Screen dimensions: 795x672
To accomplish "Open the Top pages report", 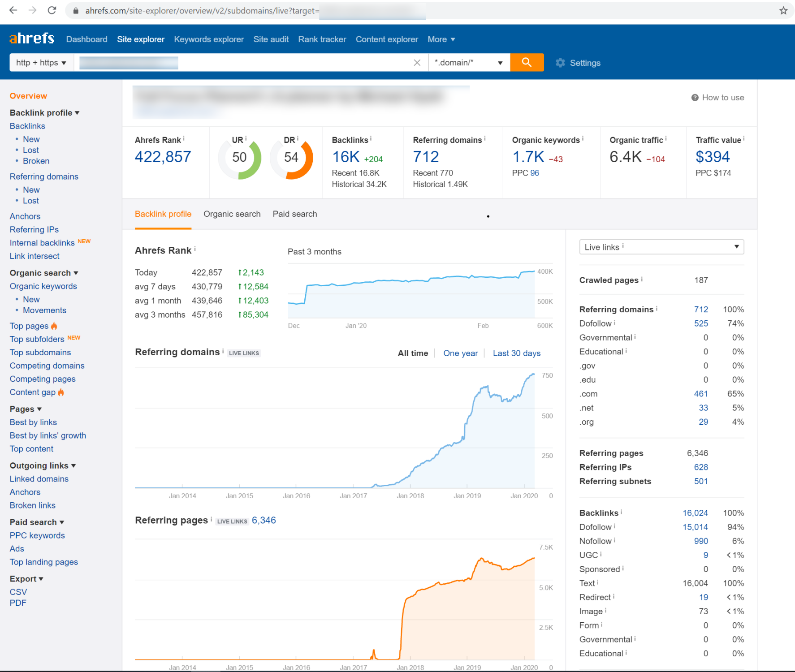I will (29, 326).
